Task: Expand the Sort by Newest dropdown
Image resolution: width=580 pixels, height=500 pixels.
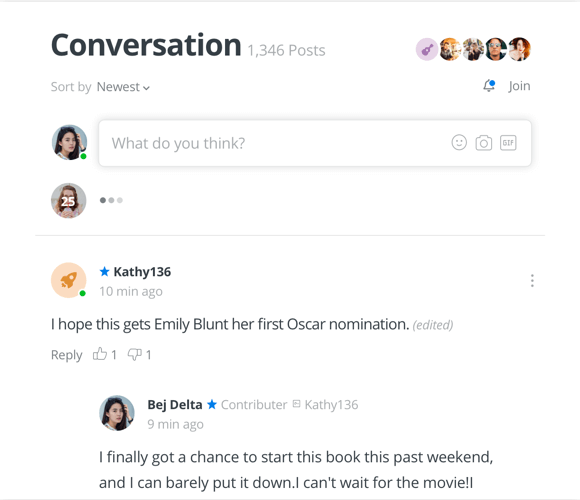Action: click(123, 87)
